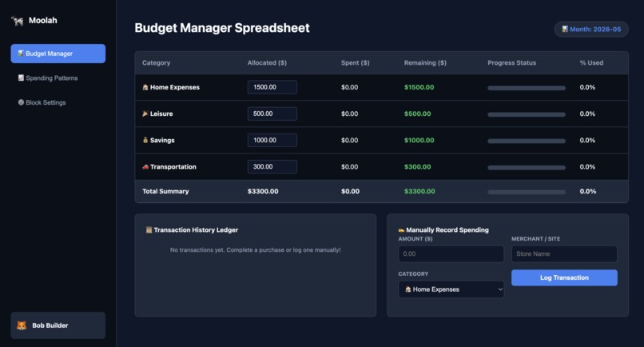The width and height of the screenshot is (644, 347).
Task: Click the Transportation remaining value $300.00
Action: tap(417, 167)
